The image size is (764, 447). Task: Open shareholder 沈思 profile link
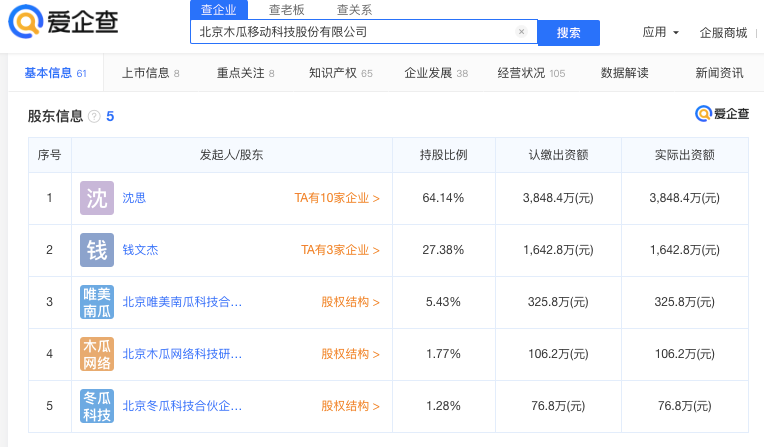134,198
